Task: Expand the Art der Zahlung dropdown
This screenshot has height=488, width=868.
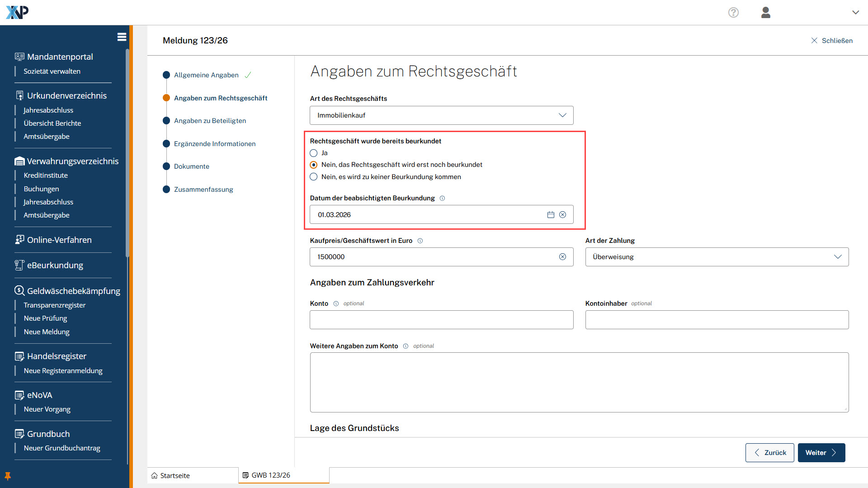Action: pyautogui.click(x=717, y=257)
